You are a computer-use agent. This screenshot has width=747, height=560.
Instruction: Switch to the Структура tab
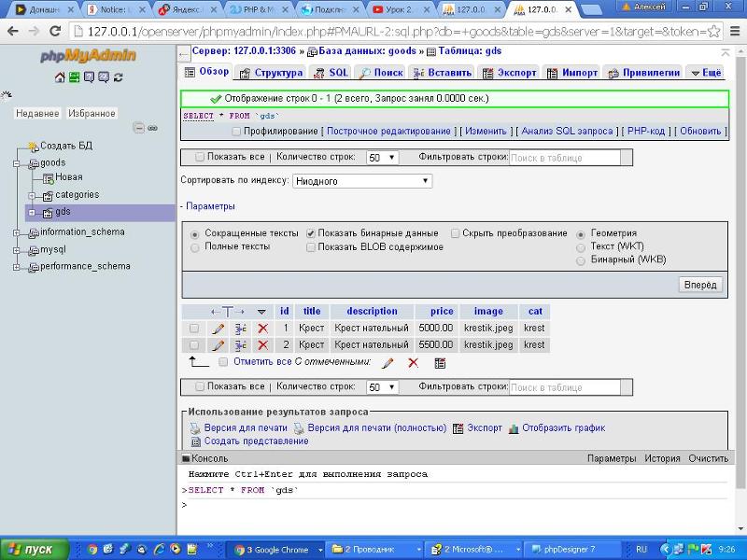click(271, 73)
